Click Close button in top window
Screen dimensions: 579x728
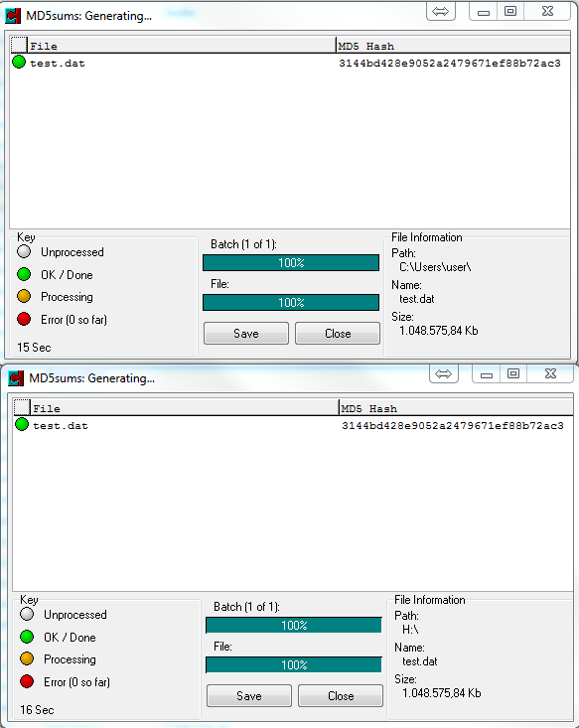coord(338,334)
